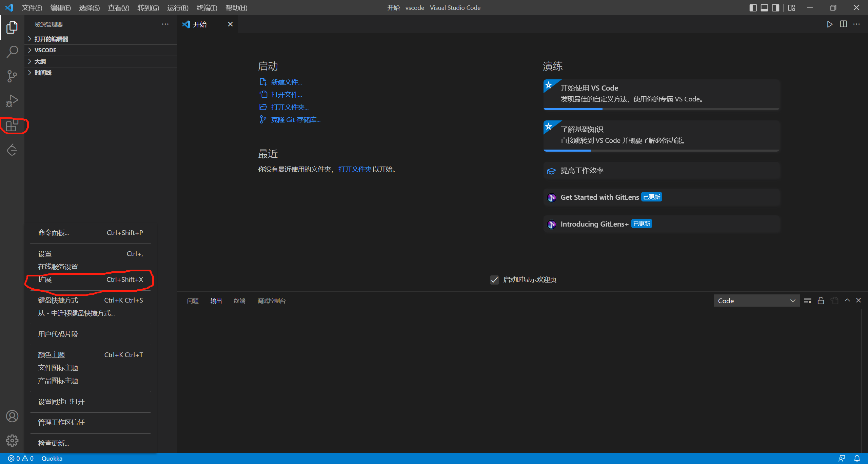This screenshot has height=464, width=868.
Task: Select the Search icon in the activity bar
Action: coord(12,52)
